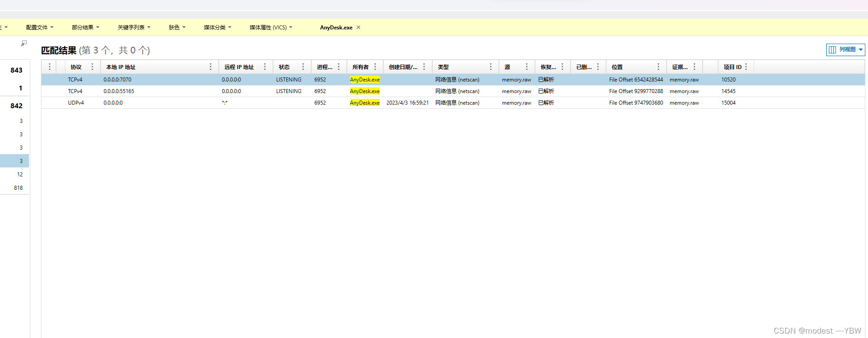This screenshot has height=338, width=868.
Task: Select sidebar count 843
Action: click(x=16, y=70)
